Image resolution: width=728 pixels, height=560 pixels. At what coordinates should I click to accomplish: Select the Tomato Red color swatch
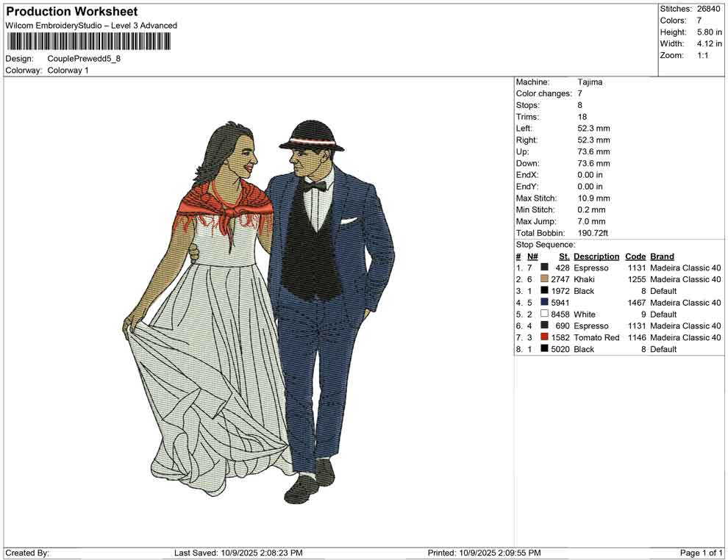pos(544,337)
